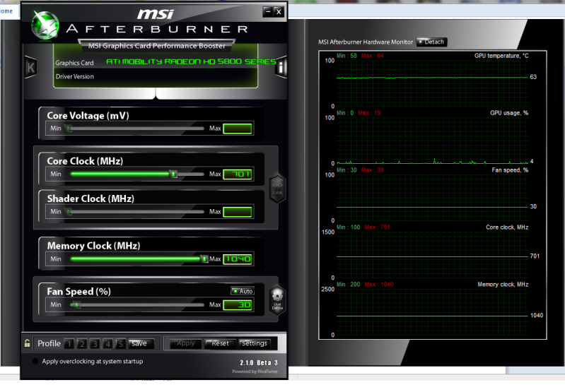Viewport: 565px width, 392px height.
Task: Select profile slot 5
Action: tap(120, 344)
